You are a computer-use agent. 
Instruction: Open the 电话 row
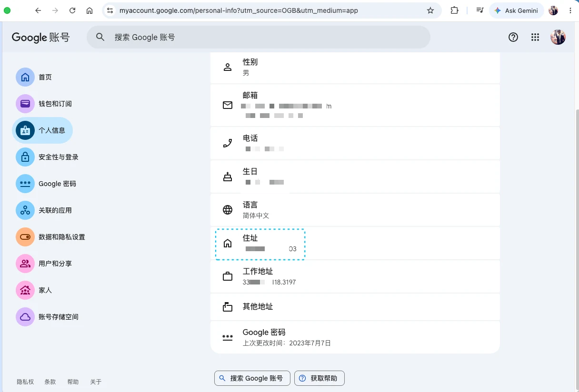[x=355, y=143]
